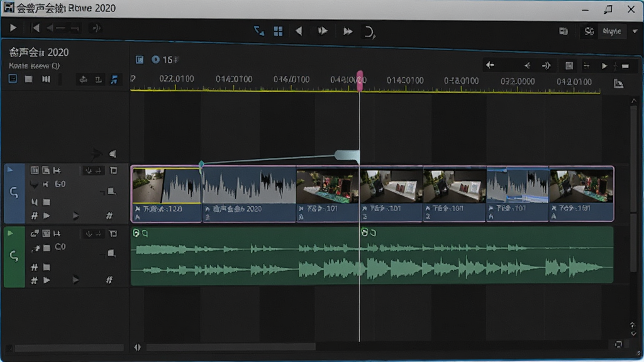Select the last clip on the video track

581,194
